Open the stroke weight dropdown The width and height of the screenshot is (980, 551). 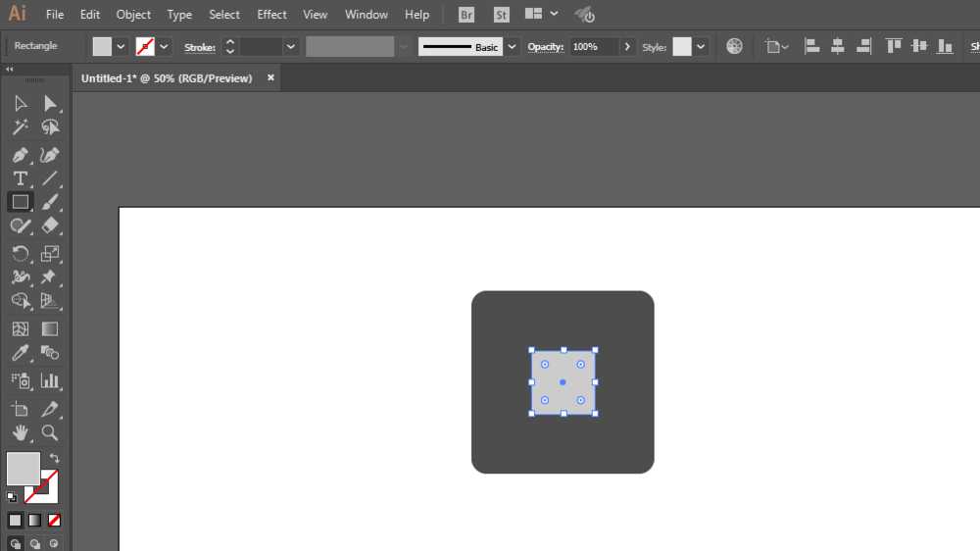291,46
